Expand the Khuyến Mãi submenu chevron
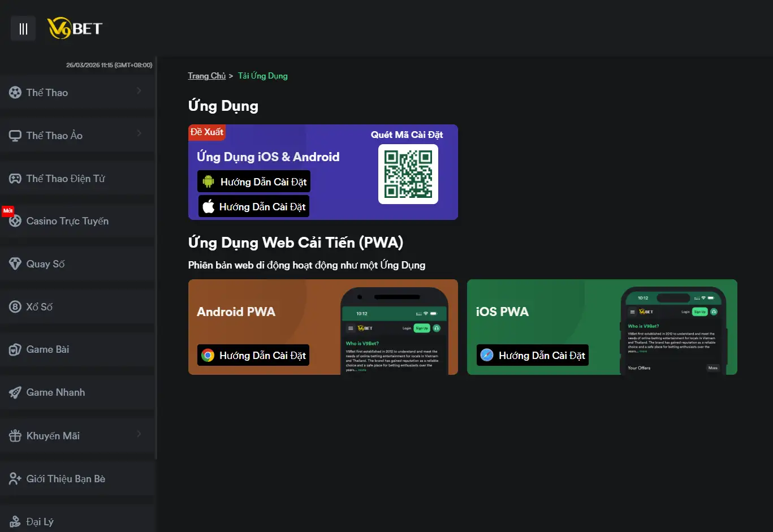The image size is (773, 532). click(x=139, y=434)
